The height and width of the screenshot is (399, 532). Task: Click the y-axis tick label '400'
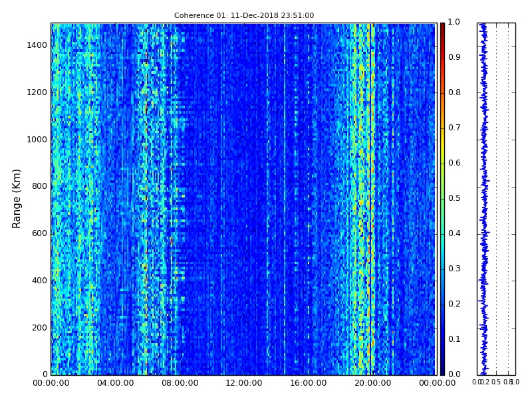[x=39, y=281]
